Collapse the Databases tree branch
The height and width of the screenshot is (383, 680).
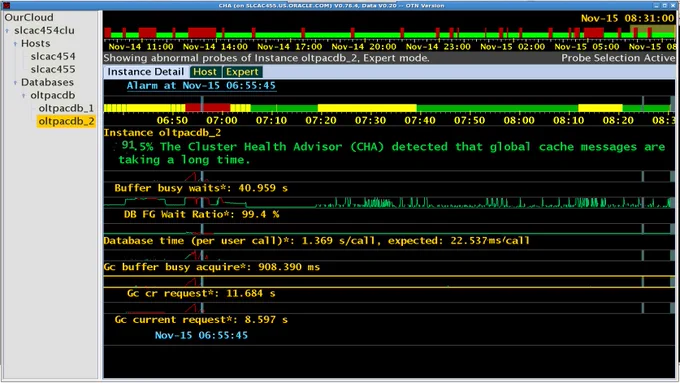click(15, 82)
